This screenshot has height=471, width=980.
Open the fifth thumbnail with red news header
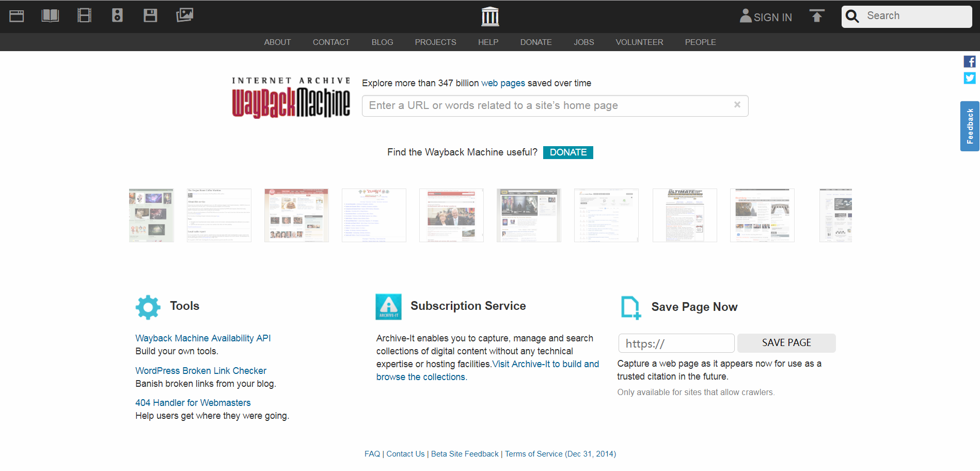pyautogui.click(x=451, y=215)
